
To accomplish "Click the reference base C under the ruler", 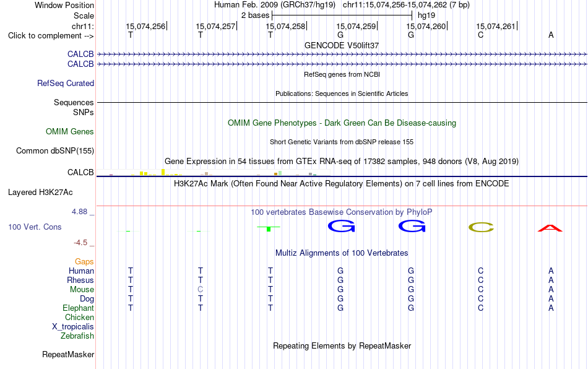I will coord(481,35).
